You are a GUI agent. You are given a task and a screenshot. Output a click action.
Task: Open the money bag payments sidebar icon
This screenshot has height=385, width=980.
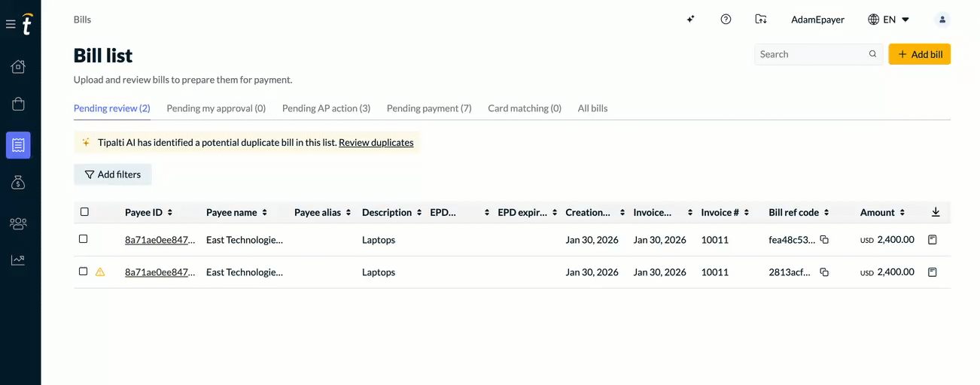(x=18, y=183)
